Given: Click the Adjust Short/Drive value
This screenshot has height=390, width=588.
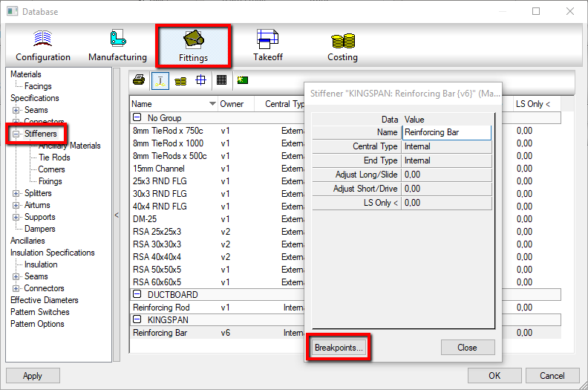Looking at the screenshot, I should (x=447, y=189).
